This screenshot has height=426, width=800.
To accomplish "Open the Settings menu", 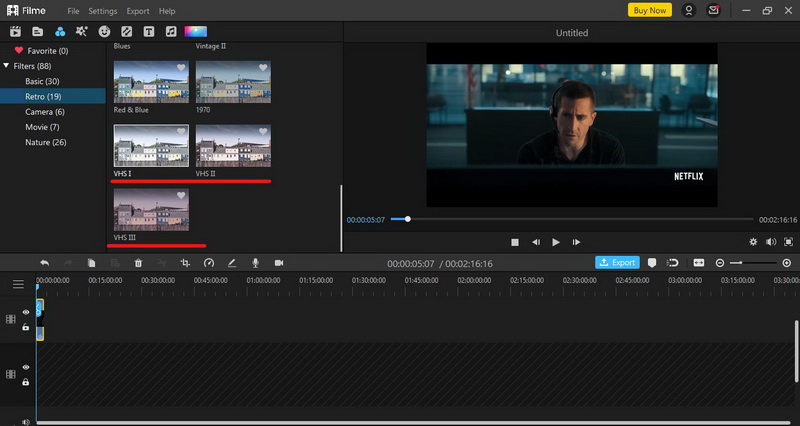I will (x=103, y=11).
